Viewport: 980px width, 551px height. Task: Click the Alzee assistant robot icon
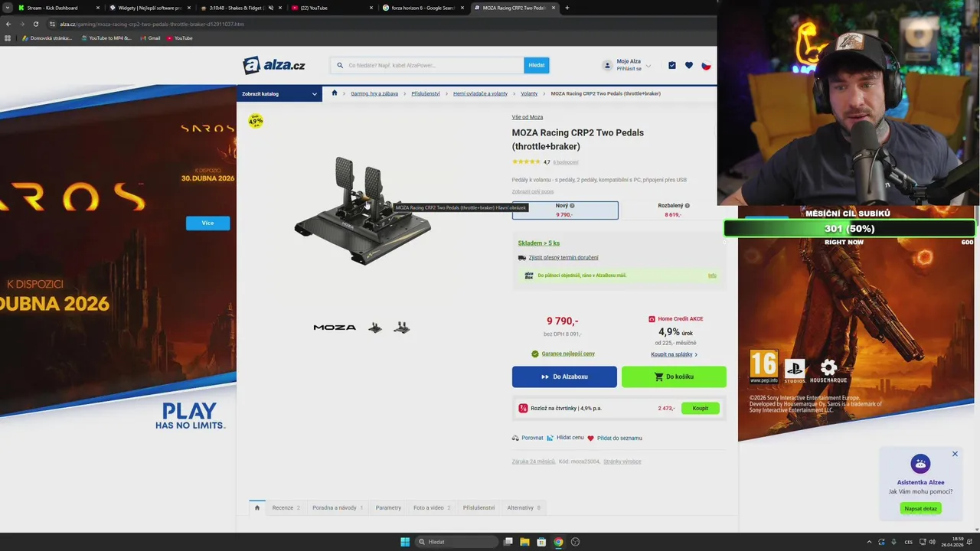[920, 464]
